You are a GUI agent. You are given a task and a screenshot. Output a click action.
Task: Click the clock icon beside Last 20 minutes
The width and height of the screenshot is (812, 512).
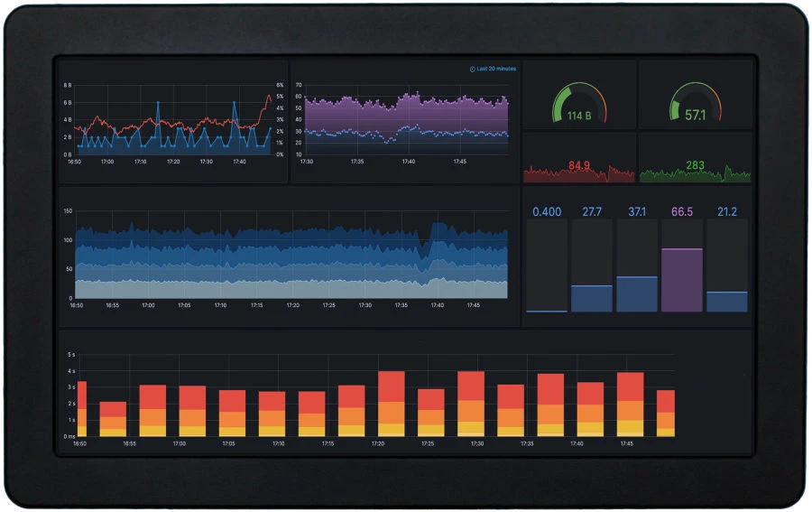pyautogui.click(x=472, y=69)
